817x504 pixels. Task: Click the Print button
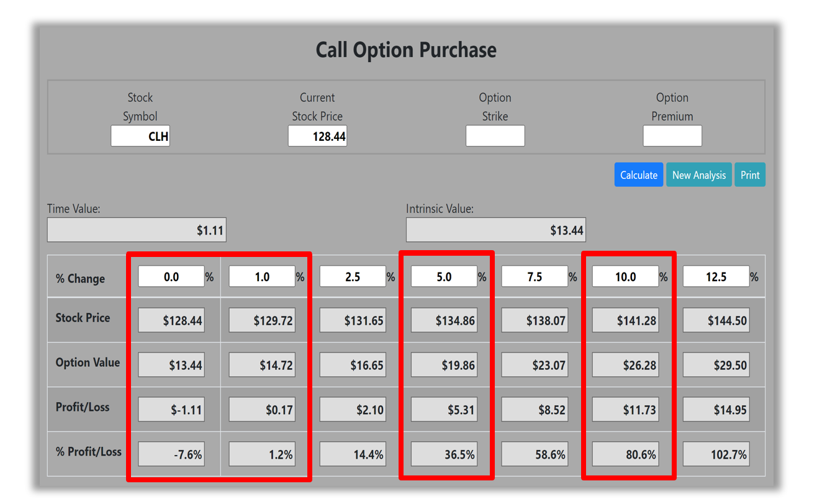pyautogui.click(x=749, y=175)
